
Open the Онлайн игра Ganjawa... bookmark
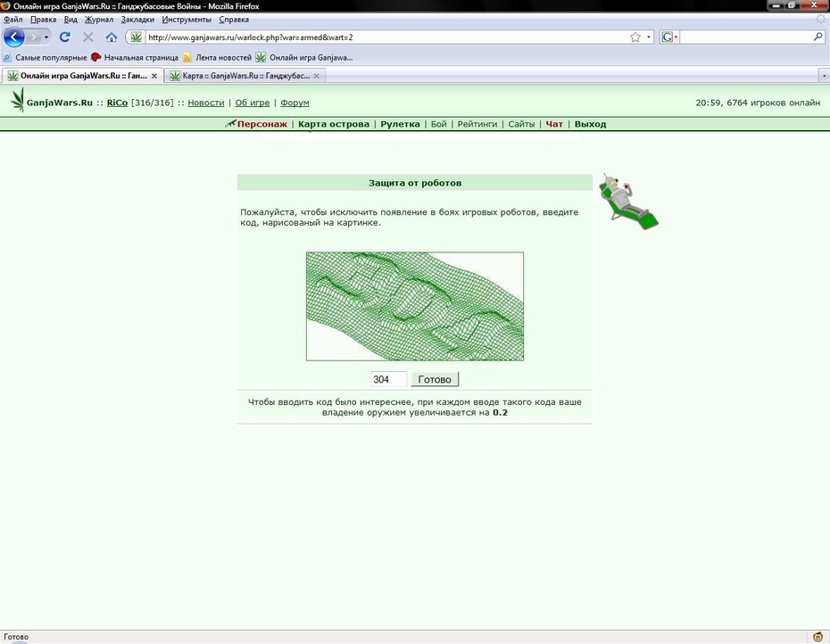coord(304,57)
